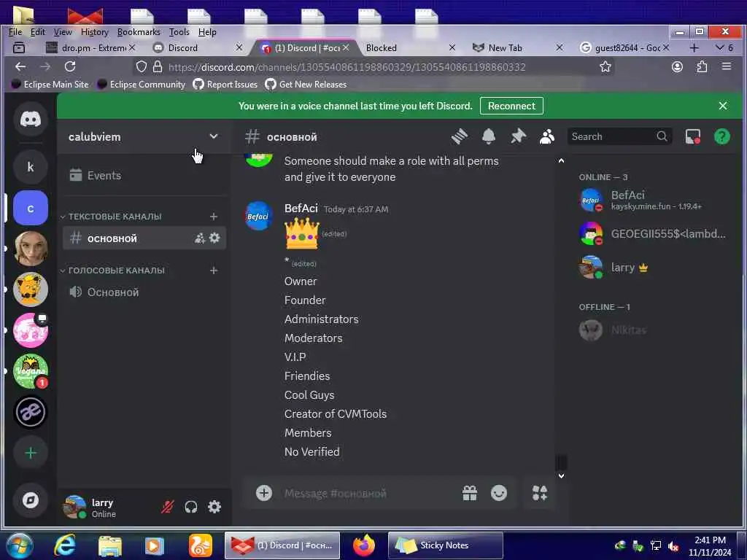This screenshot has height=560, width=747.
Task: Open Firefox extensions puzzle icon
Action: (702, 66)
